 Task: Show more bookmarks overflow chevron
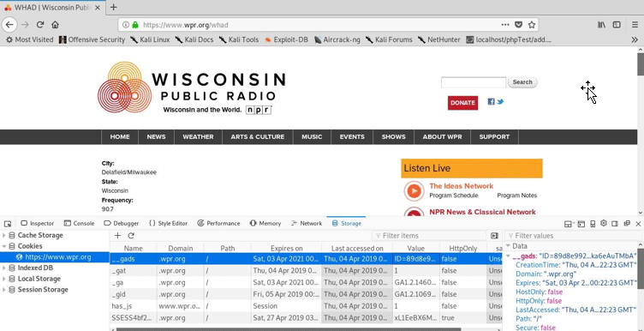tap(635, 39)
